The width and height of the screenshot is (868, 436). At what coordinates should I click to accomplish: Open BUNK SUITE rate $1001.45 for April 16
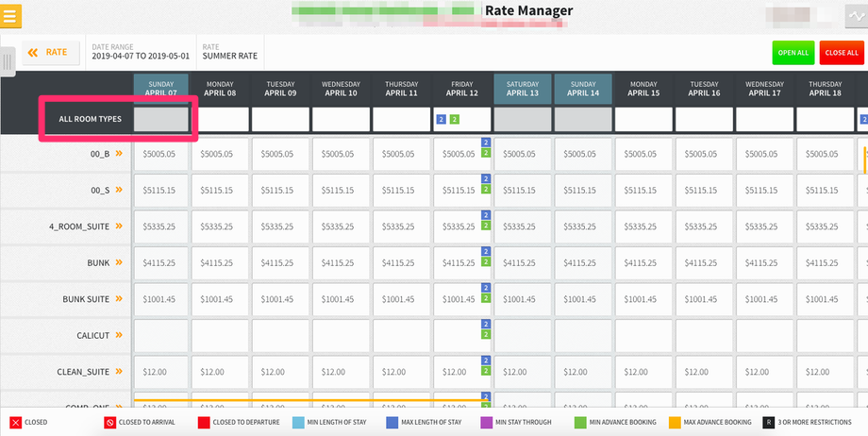[x=704, y=299]
